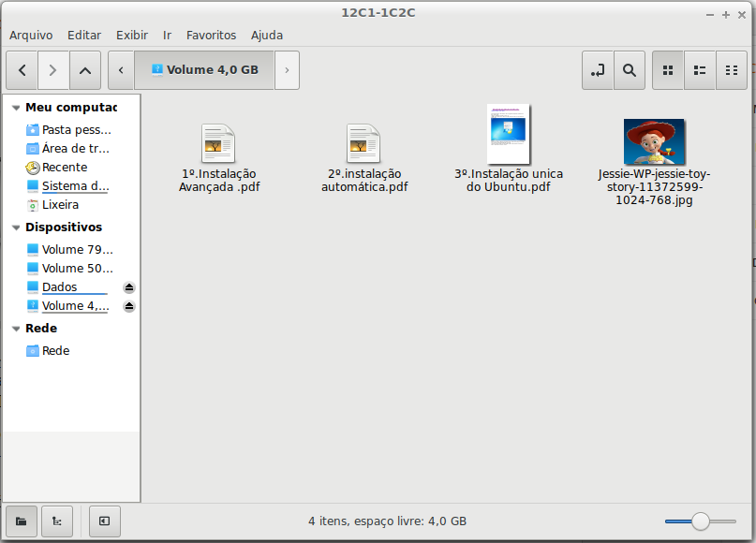Eject the Dados volume

pos(128,286)
